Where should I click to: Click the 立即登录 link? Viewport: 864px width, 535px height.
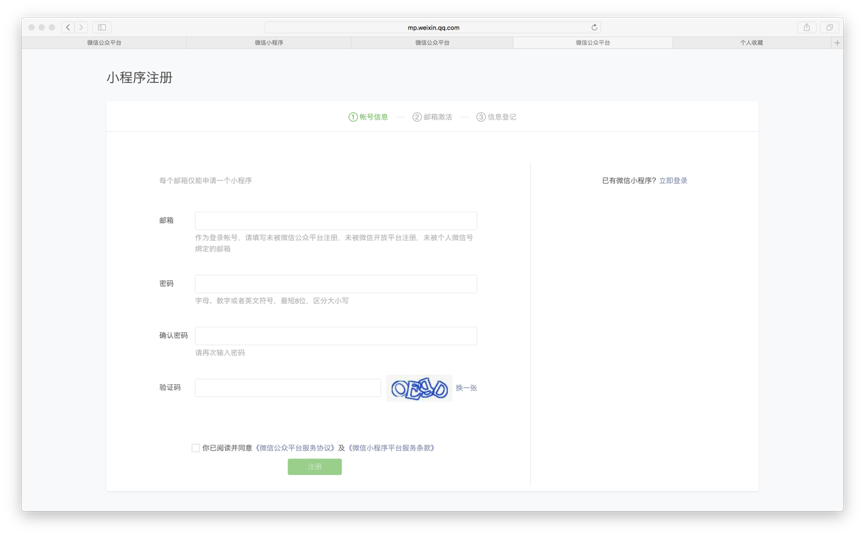coord(673,181)
